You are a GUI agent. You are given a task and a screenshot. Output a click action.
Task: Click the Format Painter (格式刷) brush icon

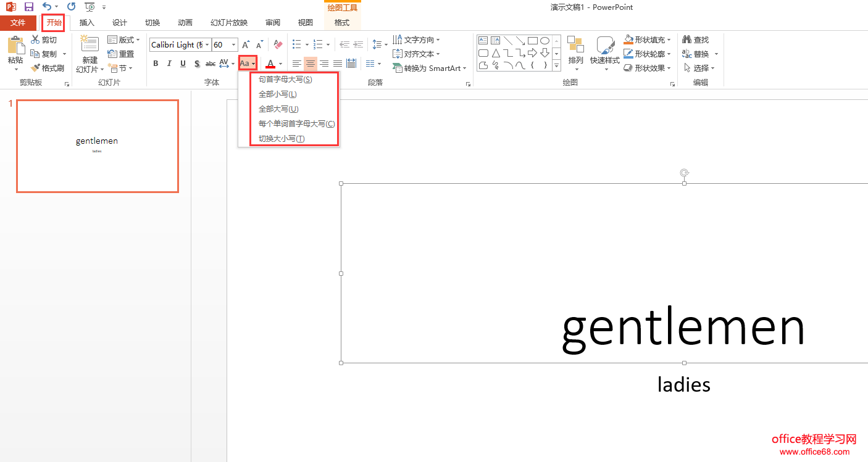point(36,68)
